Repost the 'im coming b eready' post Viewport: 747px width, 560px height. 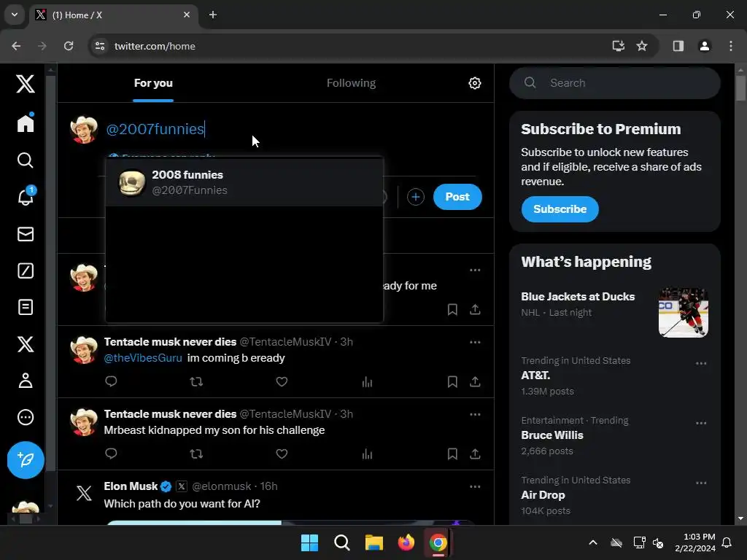(196, 381)
